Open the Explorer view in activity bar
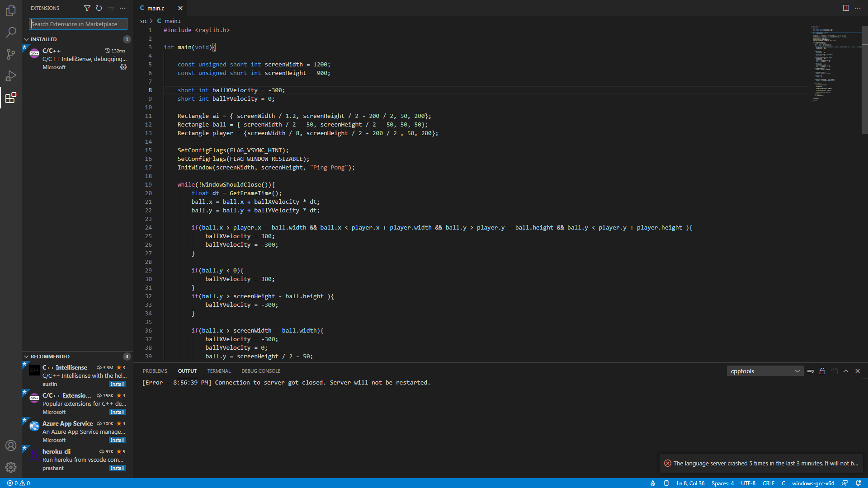This screenshot has height=488, width=868. [x=11, y=11]
